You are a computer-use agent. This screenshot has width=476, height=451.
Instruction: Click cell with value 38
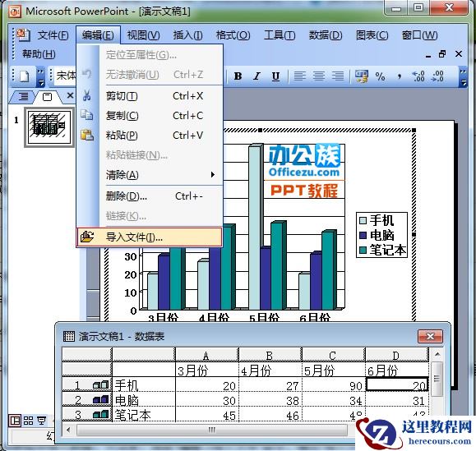pos(270,400)
